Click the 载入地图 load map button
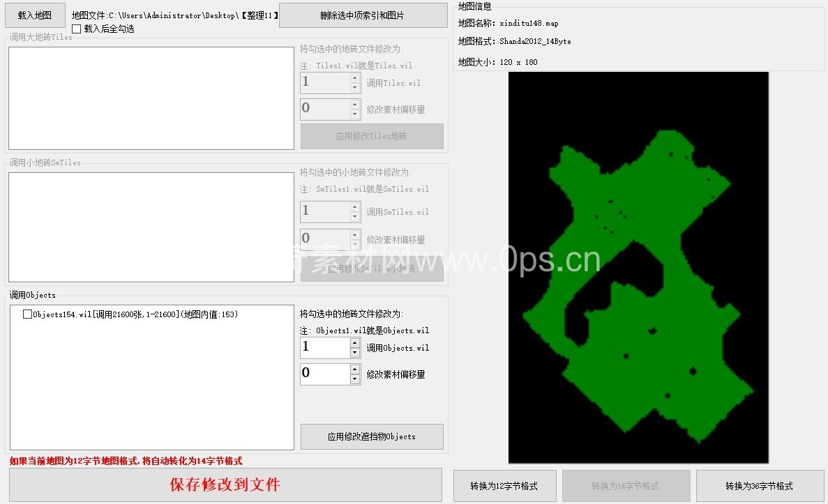The height and width of the screenshot is (504, 828). click(x=35, y=15)
